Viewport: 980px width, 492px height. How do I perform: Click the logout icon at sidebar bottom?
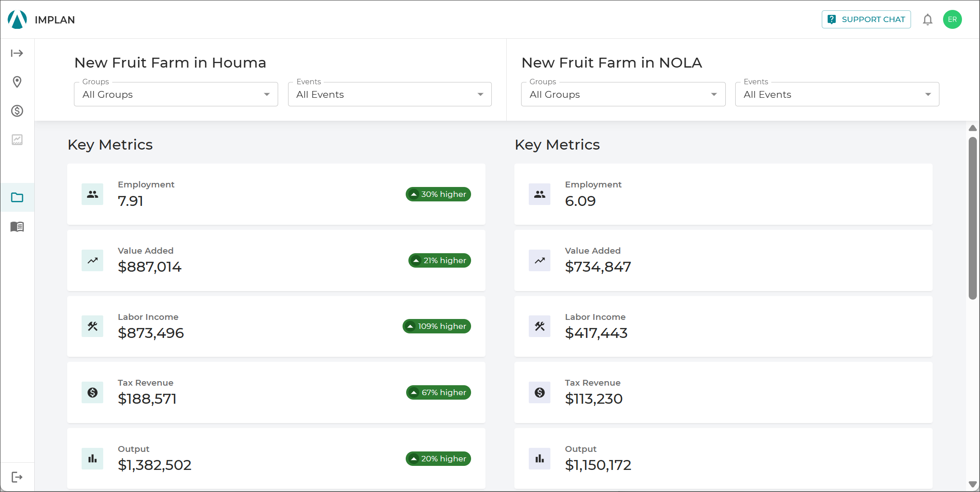(17, 477)
